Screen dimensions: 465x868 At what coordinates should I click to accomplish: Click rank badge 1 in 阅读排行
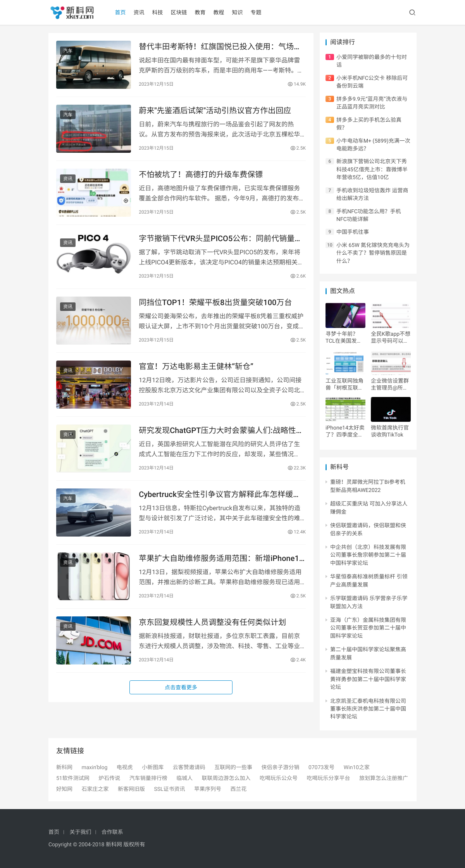click(329, 57)
